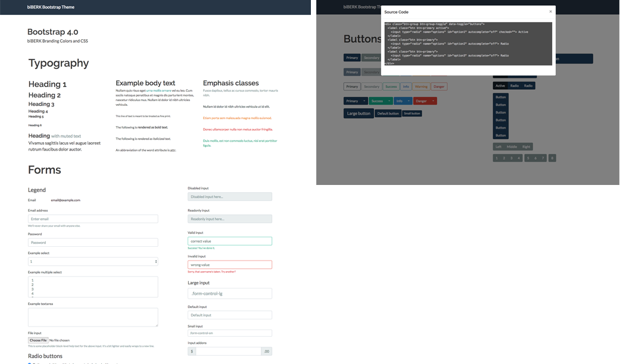The width and height of the screenshot is (620, 364).
Task: Open the caret next to the Primary dropdown button
Action: [x=364, y=101]
